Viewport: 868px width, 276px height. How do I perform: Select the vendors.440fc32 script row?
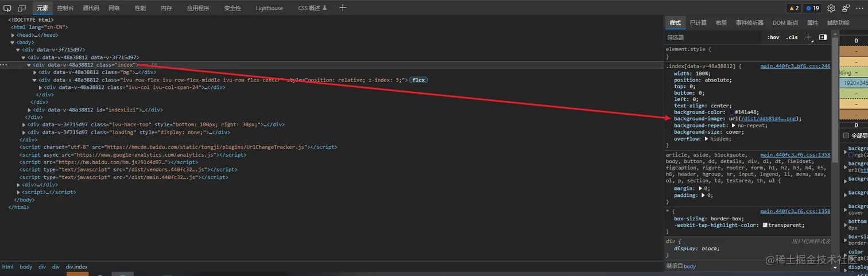click(128, 170)
